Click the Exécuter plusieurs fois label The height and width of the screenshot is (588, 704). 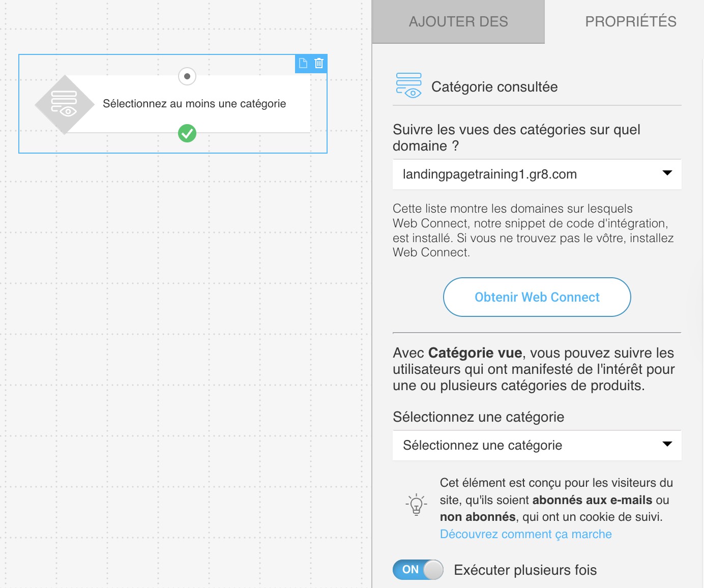coord(525,570)
